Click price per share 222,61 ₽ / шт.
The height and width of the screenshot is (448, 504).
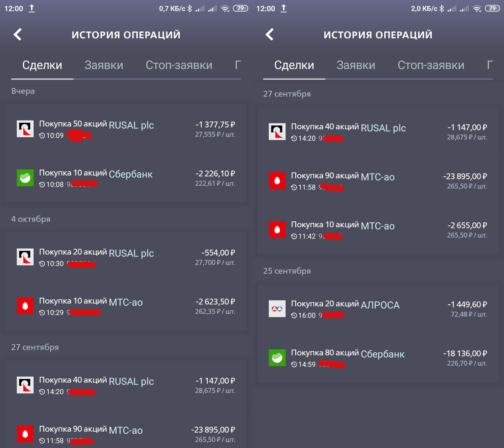click(215, 183)
